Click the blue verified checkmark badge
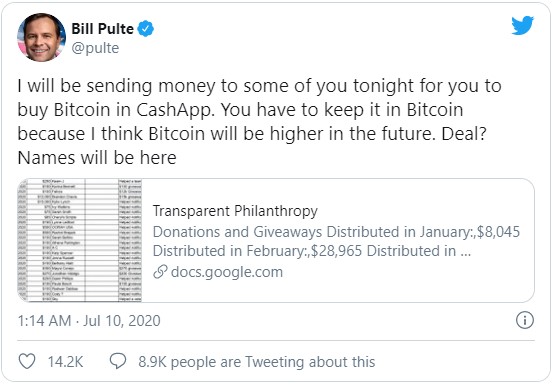Screen dimensions: 553x385 (x=145, y=29)
